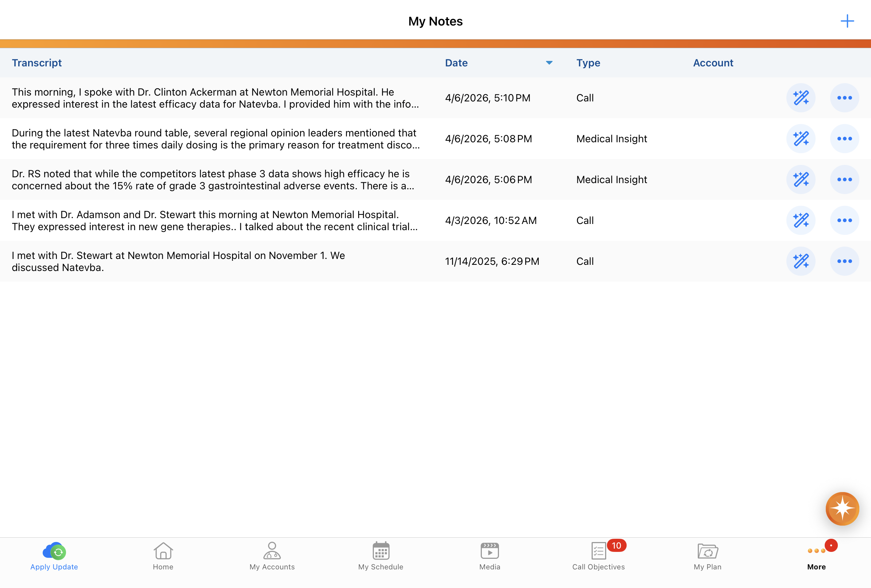The image size is (871, 588).
Task: Open ellipsis menu for 5:06 PM Medical Insight
Action: tap(844, 179)
